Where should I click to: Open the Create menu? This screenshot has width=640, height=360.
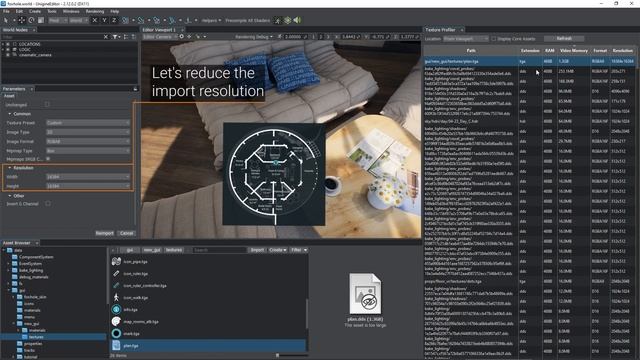(x=35, y=11)
